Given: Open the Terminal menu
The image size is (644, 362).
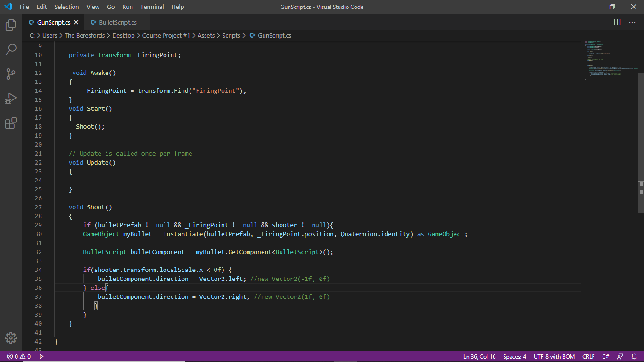Looking at the screenshot, I should pyautogui.click(x=152, y=7).
